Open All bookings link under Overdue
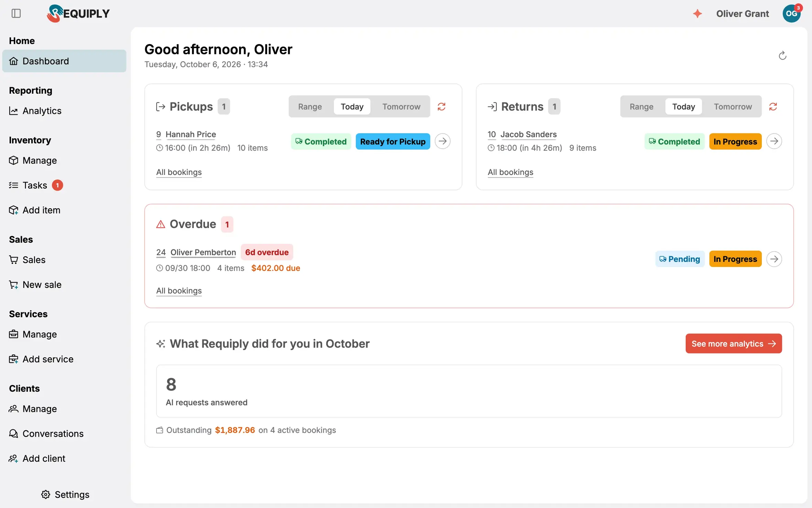Viewport: 812px width, 508px height. [179, 290]
